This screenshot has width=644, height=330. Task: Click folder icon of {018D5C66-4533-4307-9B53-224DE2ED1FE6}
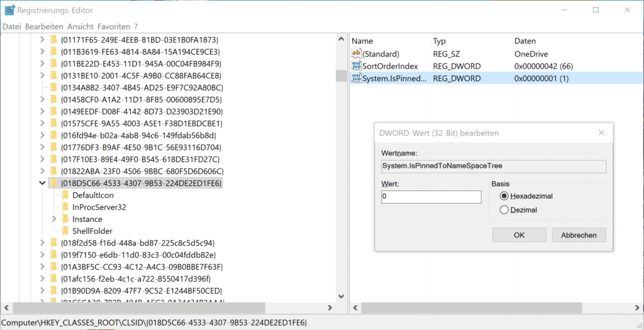coord(53,183)
